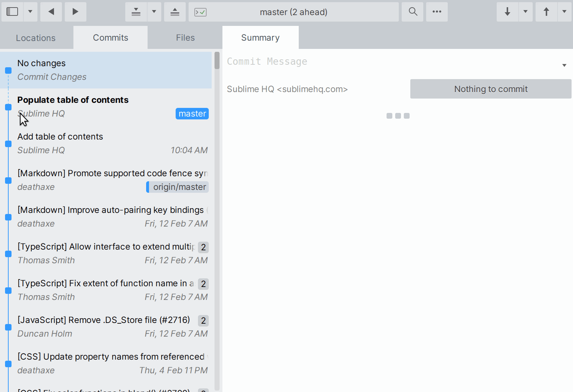Open the sidebar layout dropdown arrow
This screenshot has height=392, width=573.
point(30,12)
